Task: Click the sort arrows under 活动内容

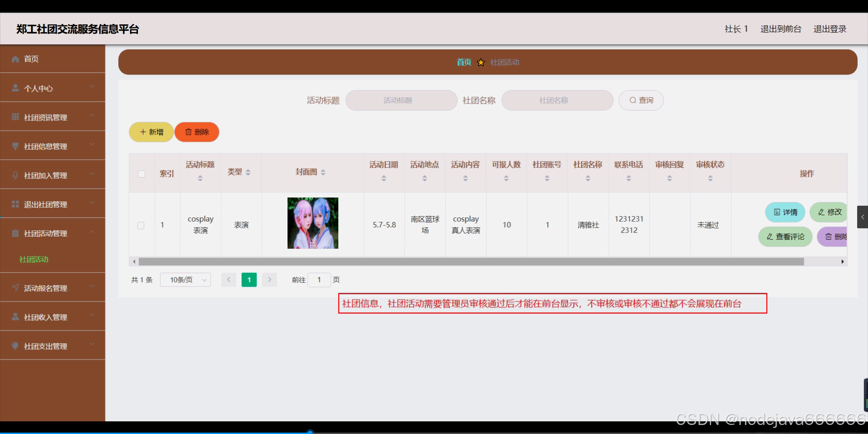Action: (x=465, y=179)
